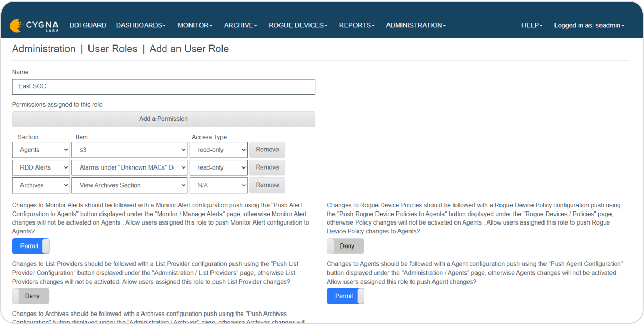Open the Item dropdown showing s3
The width and height of the screenshot is (644, 324).
tap(129, 150)
